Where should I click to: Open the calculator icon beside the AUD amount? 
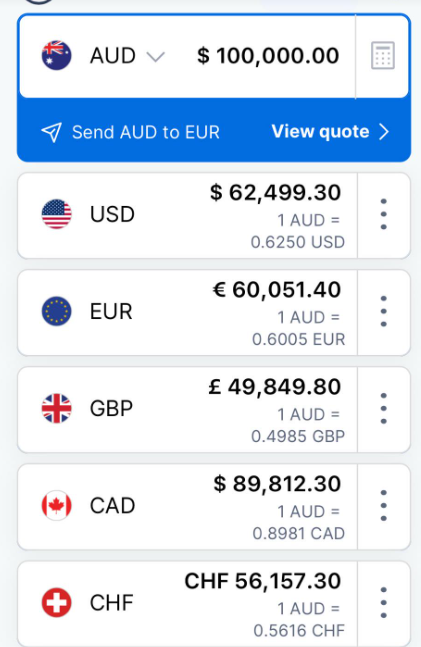coord(383,55)
